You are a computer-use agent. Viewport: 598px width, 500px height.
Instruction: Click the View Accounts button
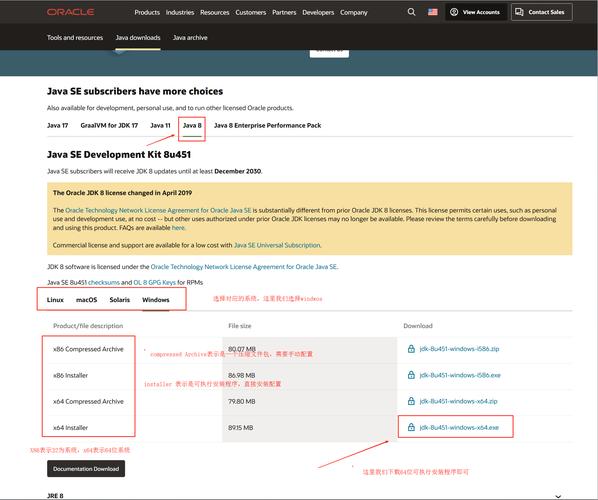tap(475, 12)
